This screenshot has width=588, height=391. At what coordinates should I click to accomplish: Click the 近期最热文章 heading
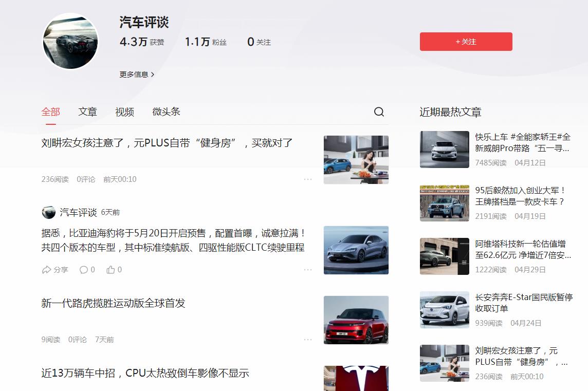[450, 112]
